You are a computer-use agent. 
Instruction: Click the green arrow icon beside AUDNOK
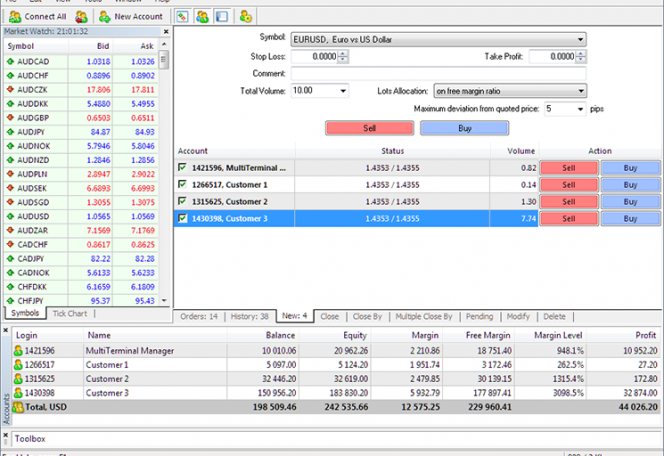tap(10, 146)
